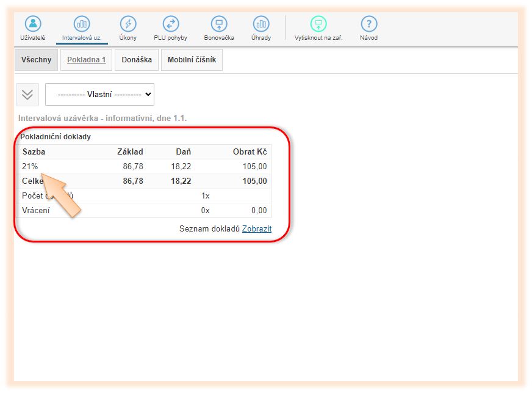The height and width of the screenshot is (394, 532).
Task: Open the Uživatelé users section
Action: click(x=33, y=24)
